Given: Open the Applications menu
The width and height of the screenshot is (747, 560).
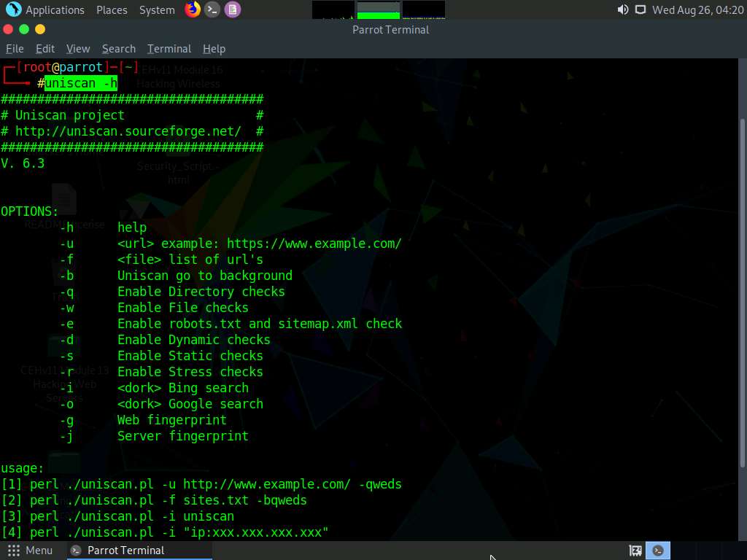Looking at the screenshot, I should [x=55, y=10].
